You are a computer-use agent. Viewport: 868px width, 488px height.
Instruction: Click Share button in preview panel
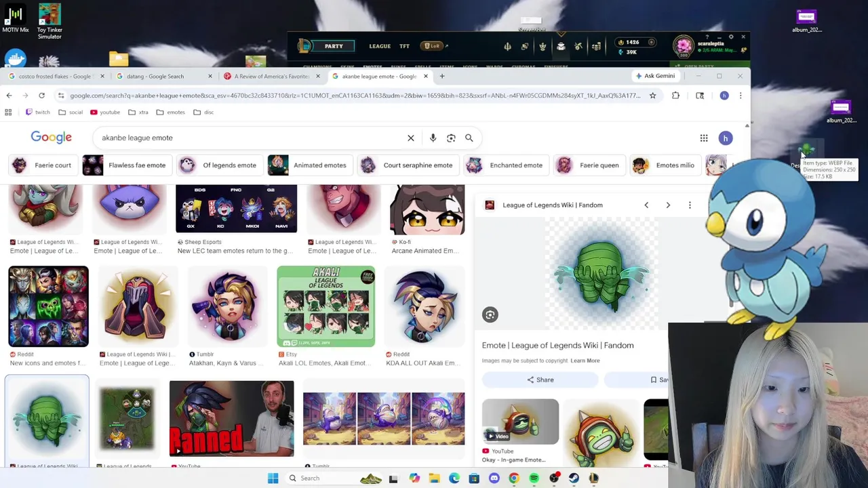540,380
